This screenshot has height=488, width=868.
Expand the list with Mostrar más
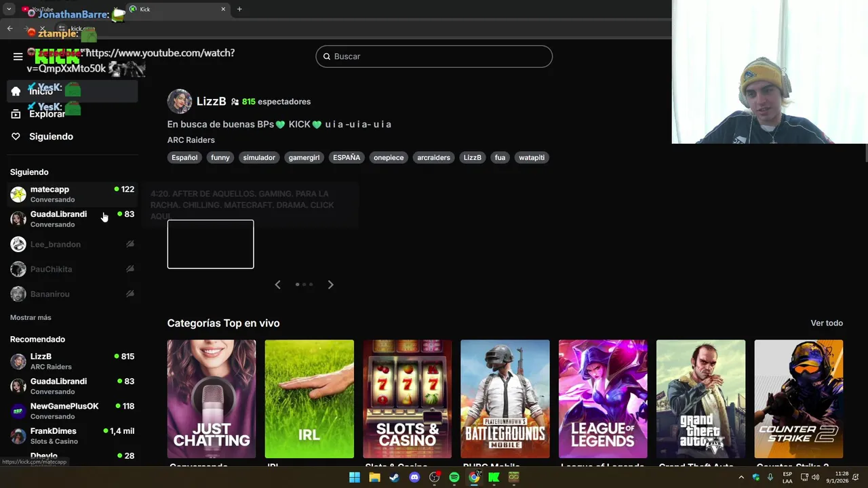[31, 317]
